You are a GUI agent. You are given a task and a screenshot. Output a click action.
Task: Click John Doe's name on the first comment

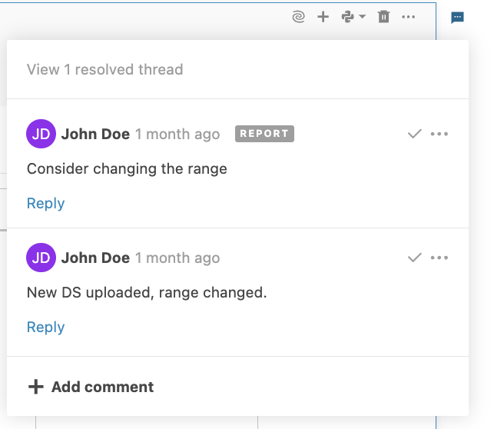[95, 134]
